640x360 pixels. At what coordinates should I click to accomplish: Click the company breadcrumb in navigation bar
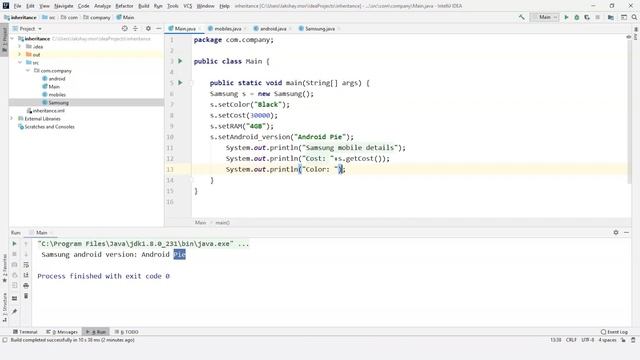click(97, 18)
